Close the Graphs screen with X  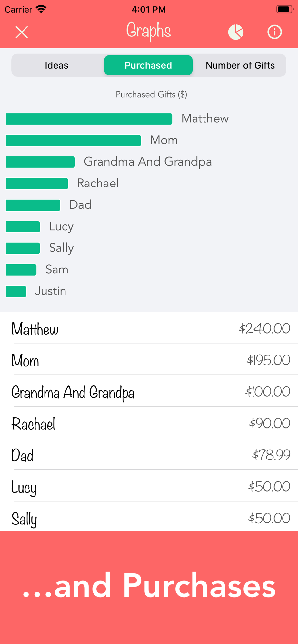tap(22, 32)
